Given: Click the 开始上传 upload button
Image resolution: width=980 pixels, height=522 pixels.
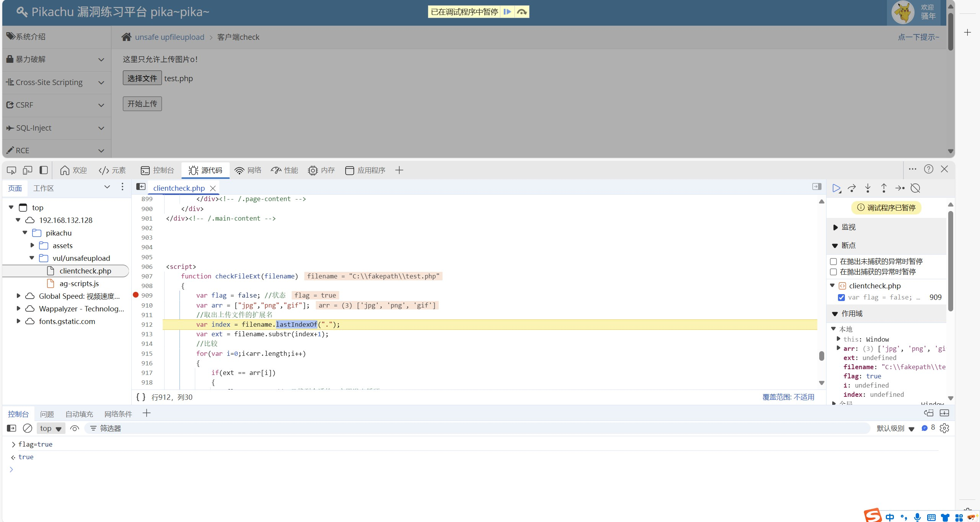Looking at the screenshot, I should 142,103.
